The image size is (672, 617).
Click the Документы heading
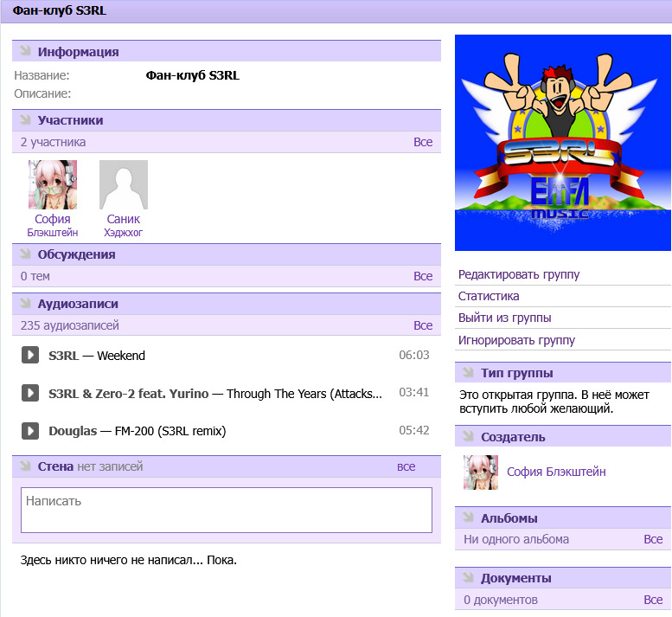(516, 578)
